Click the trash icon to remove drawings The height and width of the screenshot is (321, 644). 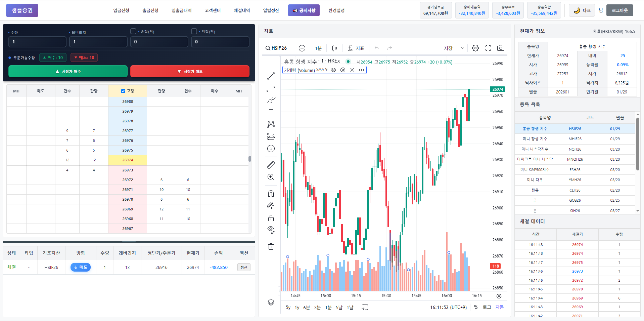271,247
